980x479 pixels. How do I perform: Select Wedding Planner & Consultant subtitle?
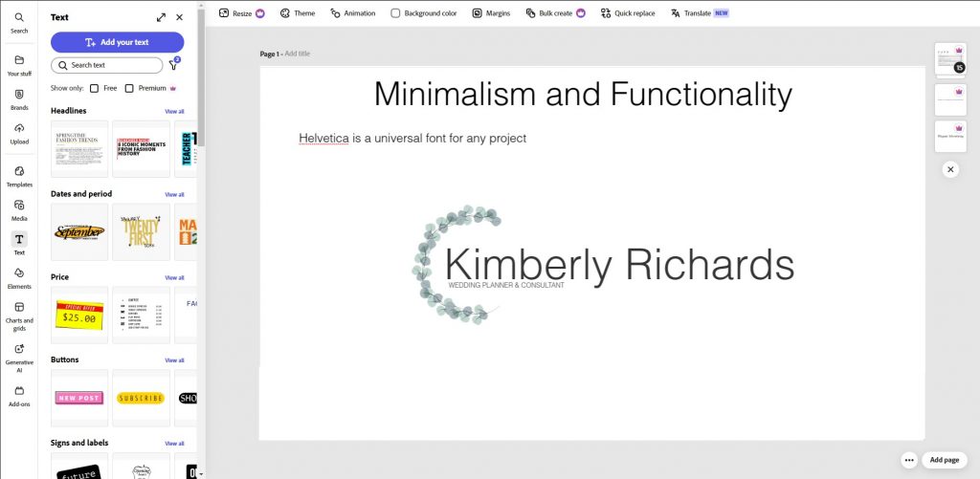tap(506, 286)
